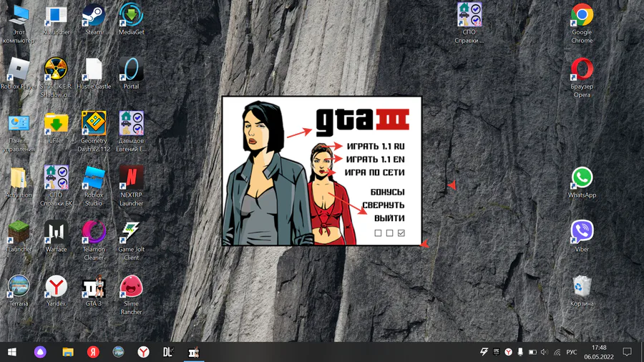Image resolution: width=644 pixels, height=362 pixels.
Task: Open the Terraria desktop shortcut
Action: point(19,290)
